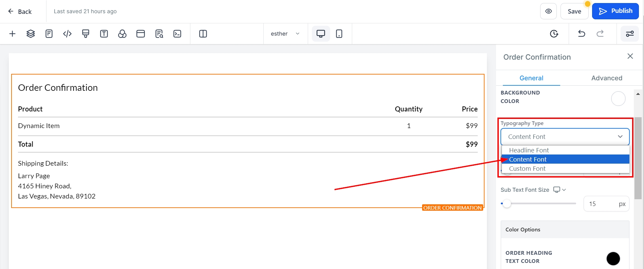Open Order Heading Text Color swatch
This screenshot has height=269, width=644.
(613, 258)
